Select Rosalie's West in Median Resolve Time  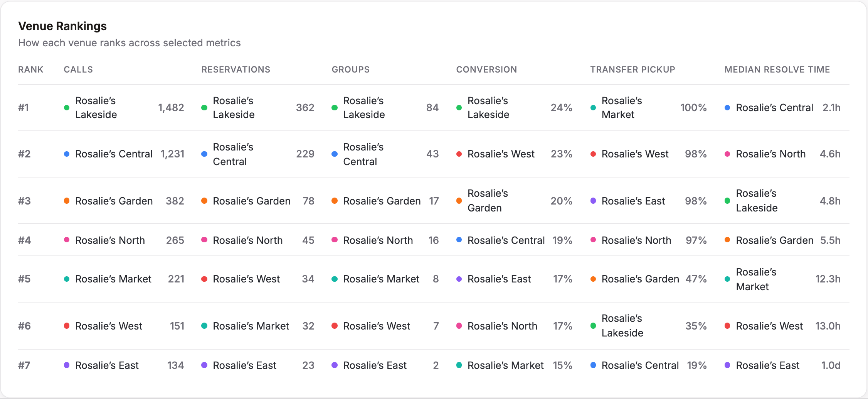click(x=769, y=326)
